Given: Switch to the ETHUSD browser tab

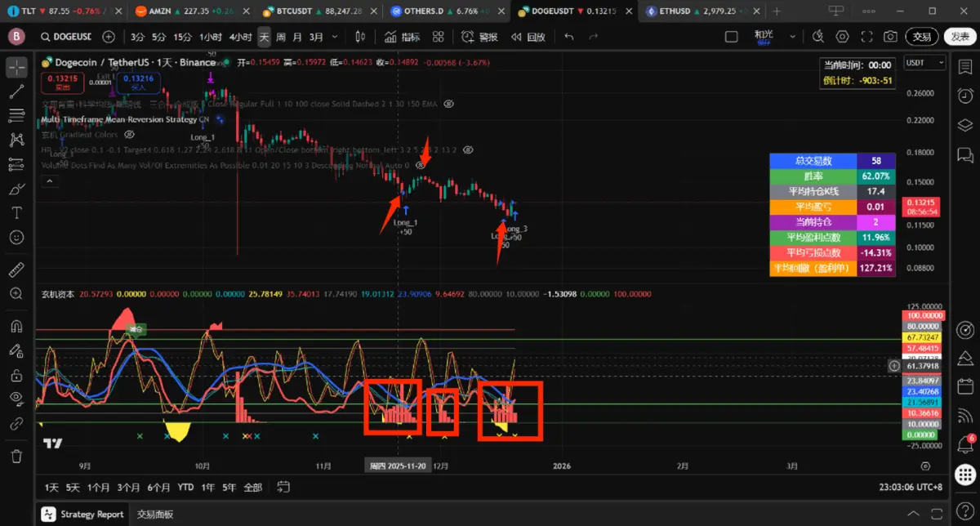Looking at the screenshot, I should (704, 11).
